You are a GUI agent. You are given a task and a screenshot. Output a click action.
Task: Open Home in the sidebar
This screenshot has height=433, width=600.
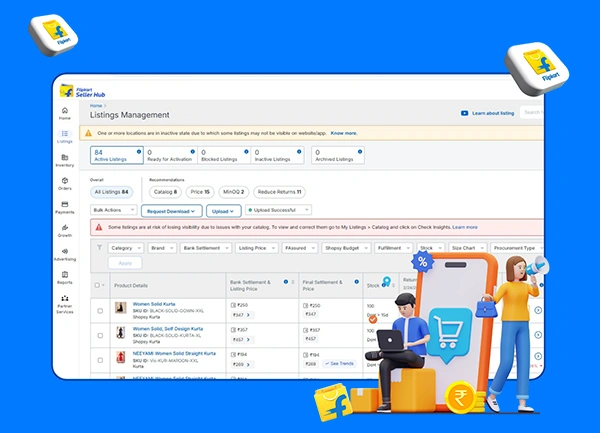(65, 113)
